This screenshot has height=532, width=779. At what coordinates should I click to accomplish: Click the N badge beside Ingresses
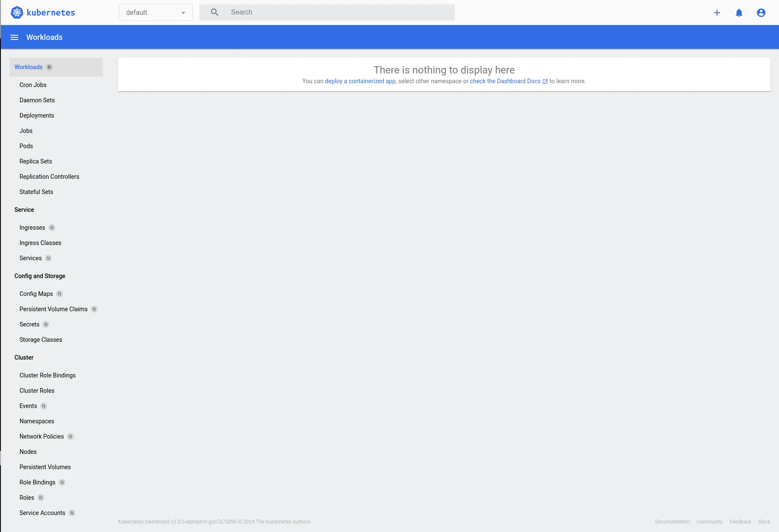click(x=52, y=228)
